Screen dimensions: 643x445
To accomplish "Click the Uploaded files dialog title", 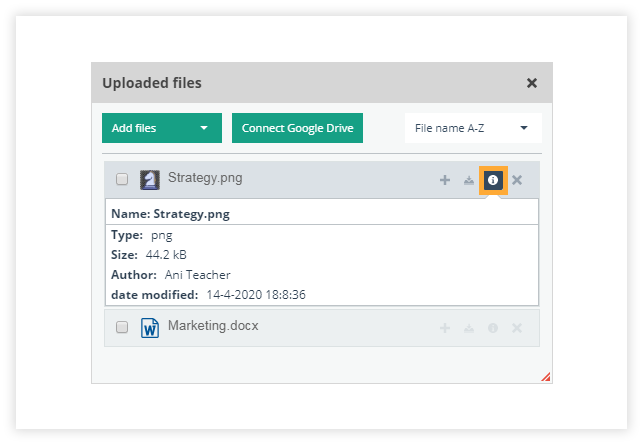I will (152, 83).
